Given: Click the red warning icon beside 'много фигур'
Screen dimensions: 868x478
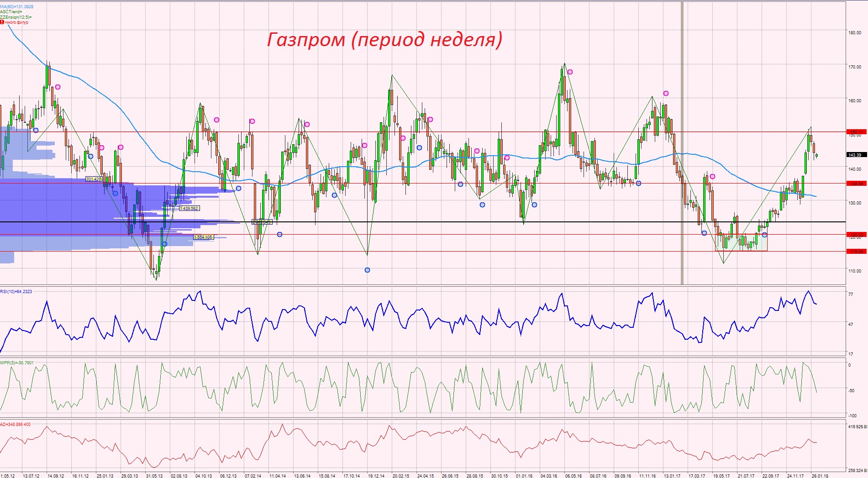Looking at the screenshot, I should [x=2, y=22].
